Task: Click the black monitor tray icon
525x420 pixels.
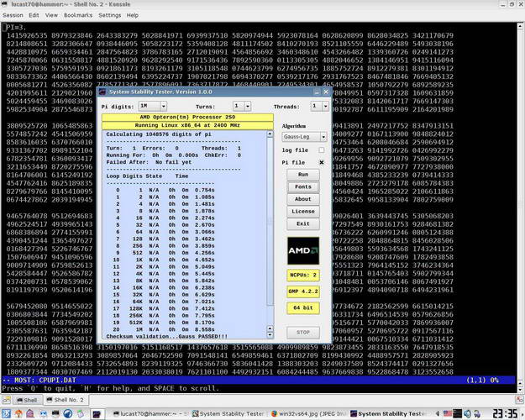Action: click(457, 414)
